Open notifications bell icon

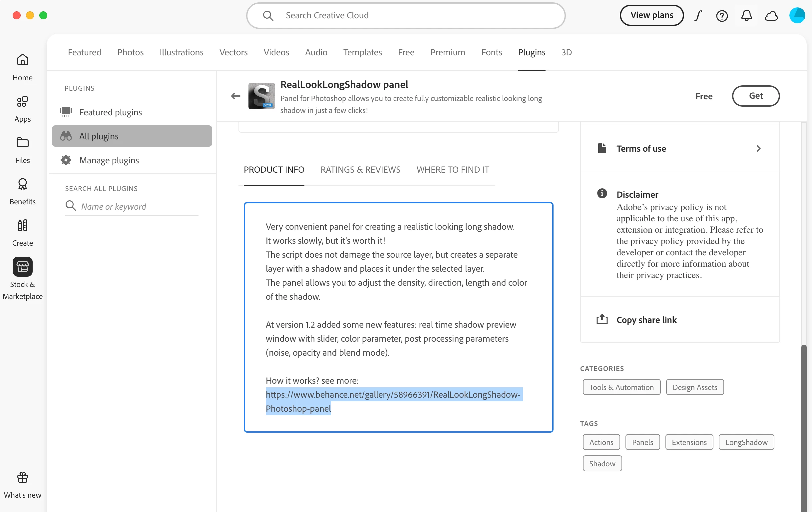tap(747, 16)
